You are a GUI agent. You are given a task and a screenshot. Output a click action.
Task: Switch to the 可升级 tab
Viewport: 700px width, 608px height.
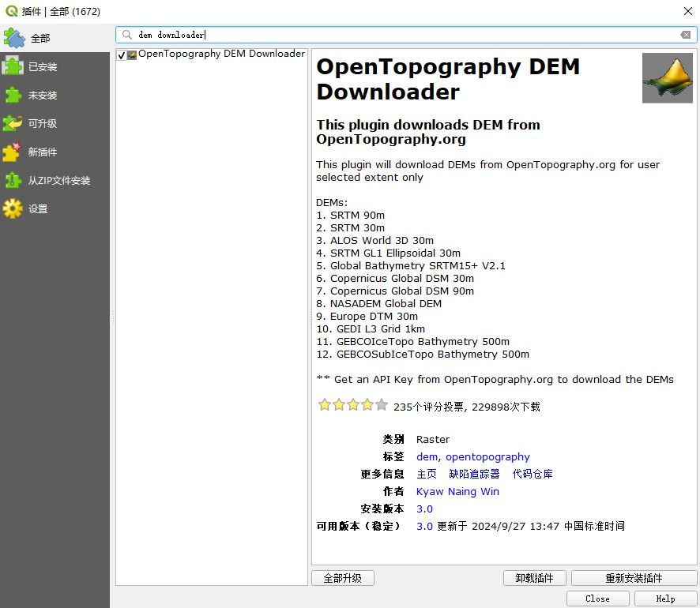(x=55, y=123)
